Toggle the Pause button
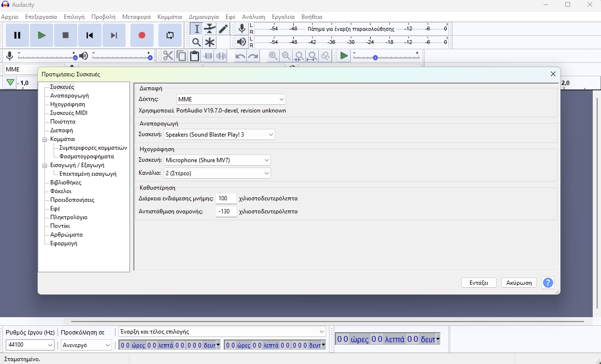 17,35
